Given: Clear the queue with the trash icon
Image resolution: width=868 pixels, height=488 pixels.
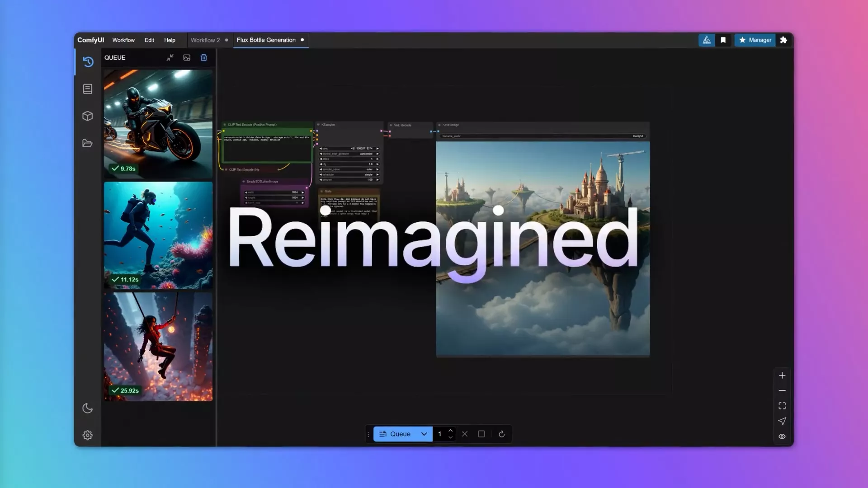Looking at the screenshot, I should tap(204, 58).
